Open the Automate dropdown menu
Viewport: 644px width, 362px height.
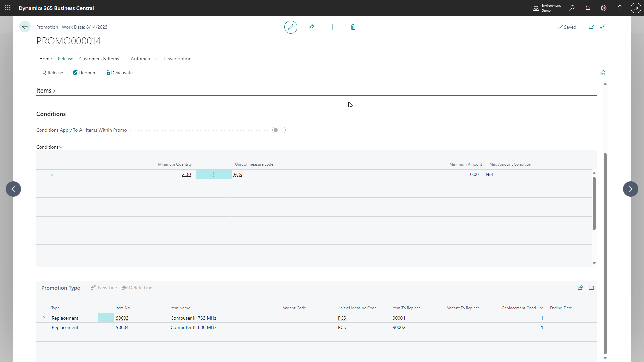tap(144, 59)
